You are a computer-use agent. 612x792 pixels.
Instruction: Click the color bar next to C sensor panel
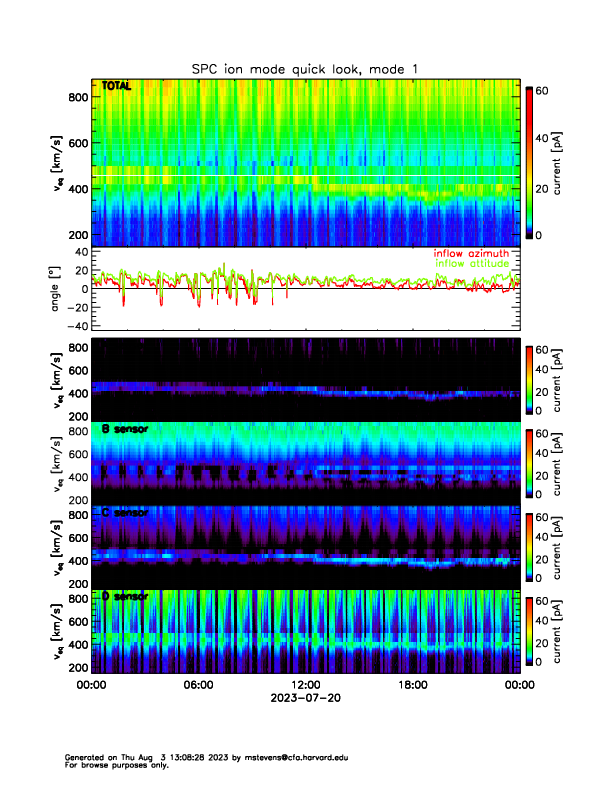529,546
